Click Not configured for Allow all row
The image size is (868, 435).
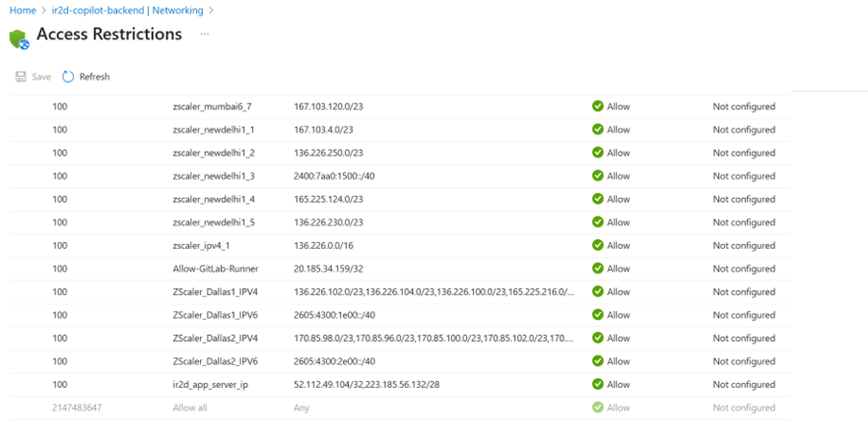(744, 408)
